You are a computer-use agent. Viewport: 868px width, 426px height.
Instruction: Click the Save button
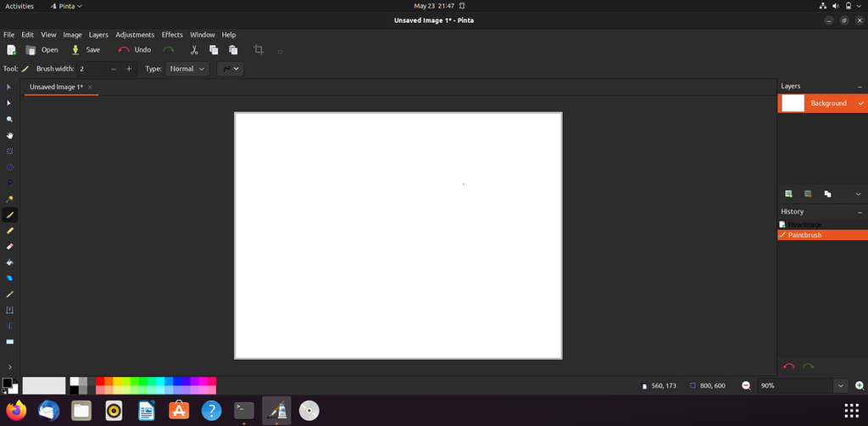(x=86, y=50)
